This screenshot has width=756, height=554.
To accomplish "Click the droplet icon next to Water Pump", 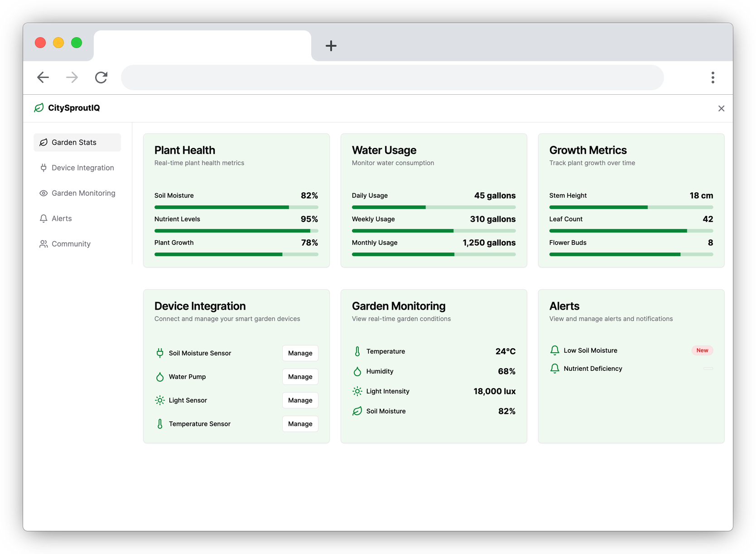I will coord(160,377).
